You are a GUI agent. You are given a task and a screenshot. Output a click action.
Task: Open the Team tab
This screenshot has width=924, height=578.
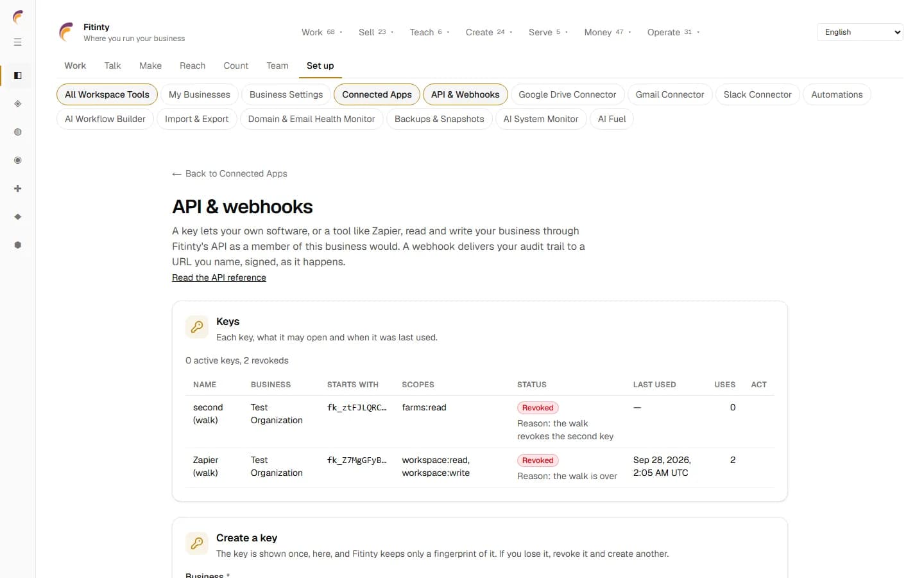(x=277, y=66)
